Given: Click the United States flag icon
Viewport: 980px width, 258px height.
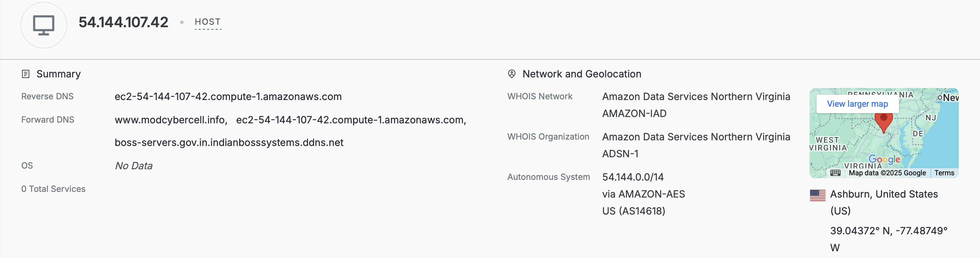Looking at the screenshot, I should (x=818, y=195).
